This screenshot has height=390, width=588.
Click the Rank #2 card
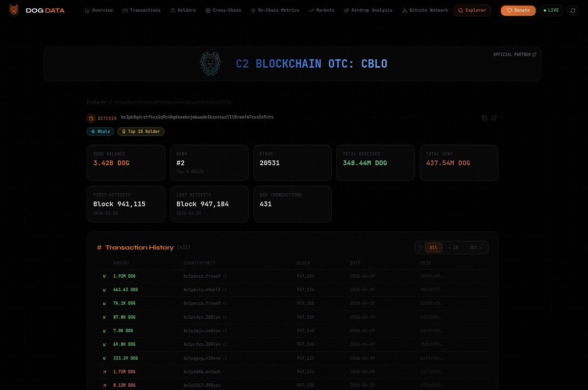(209, 163)
